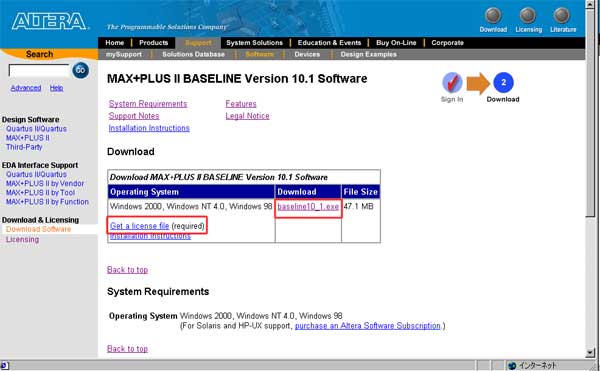Open the Home menu item
The width and height of the screenshot is (600, 371).
(114, 43)
